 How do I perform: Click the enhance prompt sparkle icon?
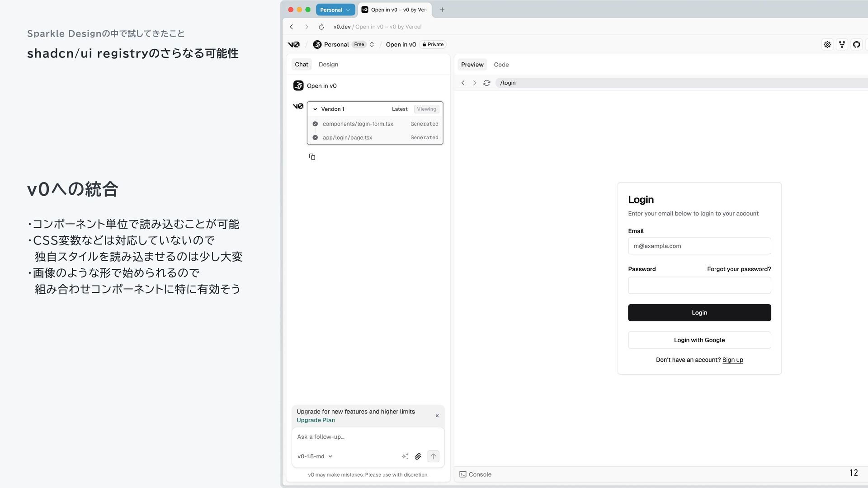click(405, 456)
